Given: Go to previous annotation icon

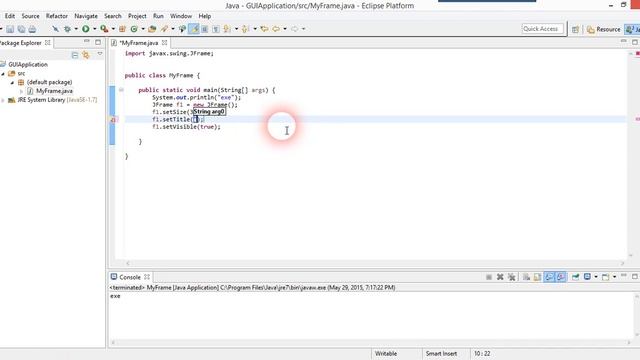Looking at the screenshot, I should [x=245, y=29].
